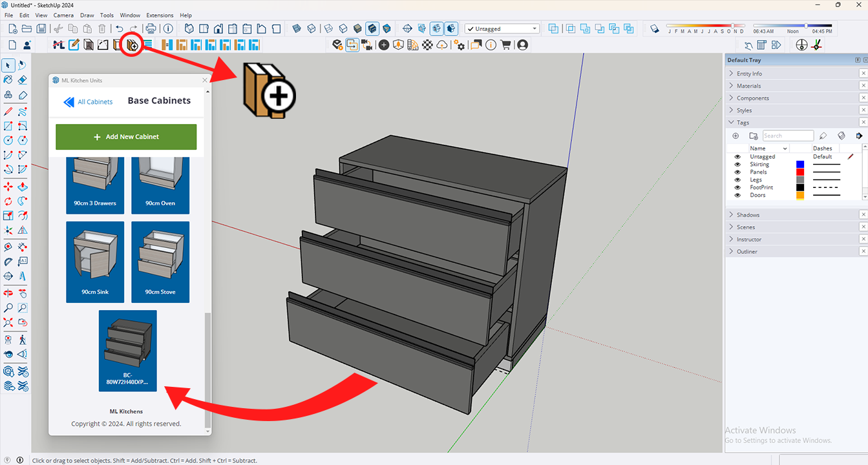
Task: Hide the Skirting tag visibility eye
Action: point(737,165)
